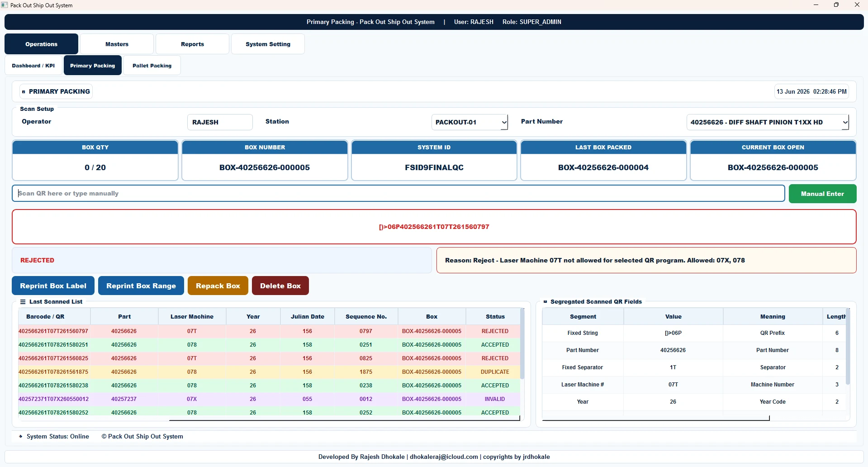Image resolution: width=868 pixels, height=467 pixels.
Task: Select INVALID row 402572371T07X260550012
Action: point(269,399)
